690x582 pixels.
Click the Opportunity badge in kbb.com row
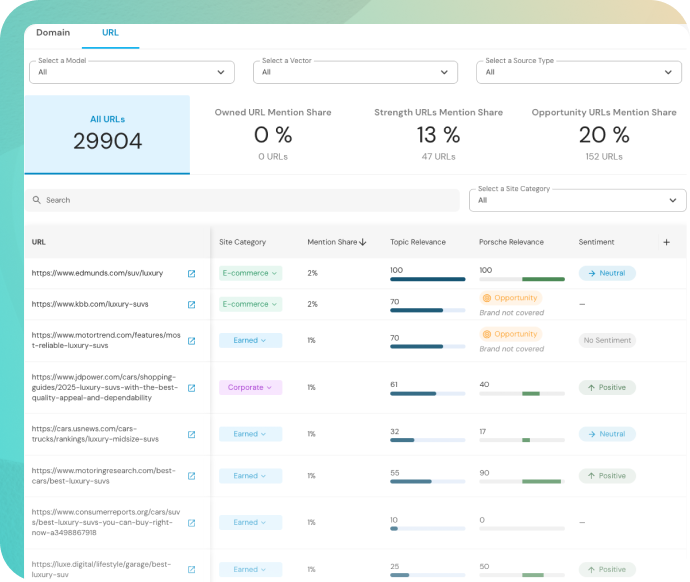coord(510,298)
